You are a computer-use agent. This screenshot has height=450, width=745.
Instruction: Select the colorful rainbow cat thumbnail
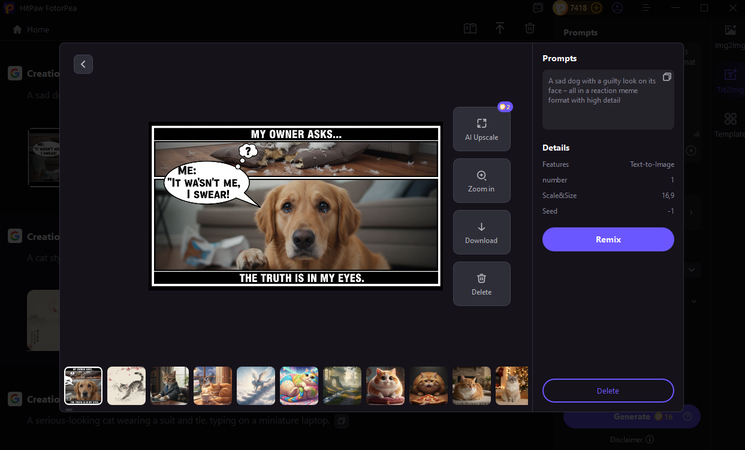click(x=299, y=385)
